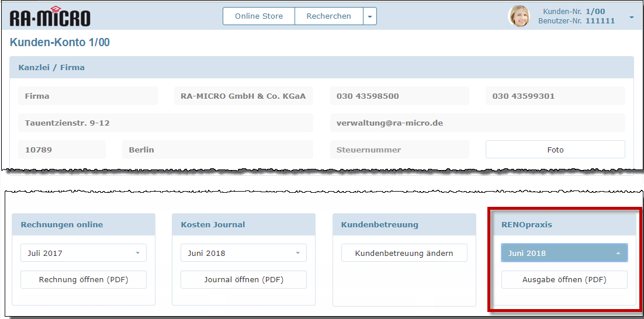The image size is (644, 319).
Task: Expand the user account menu arrow
Action: pos(631,18)
